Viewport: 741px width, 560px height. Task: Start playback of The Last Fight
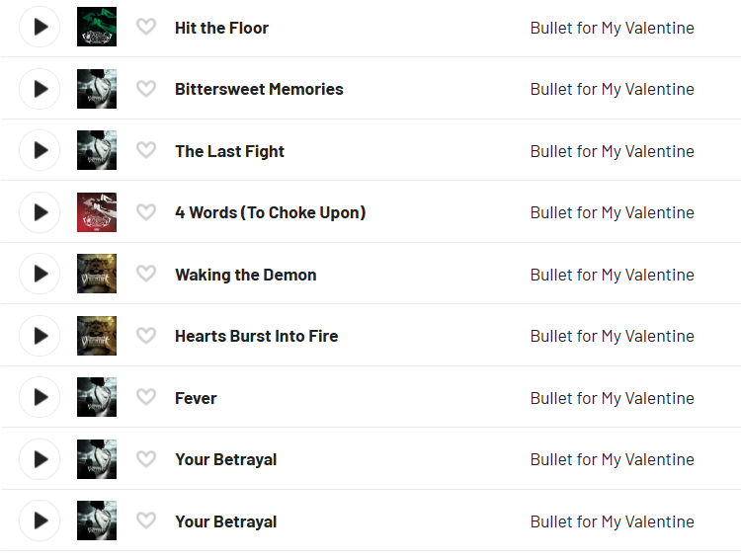(40, 150)
